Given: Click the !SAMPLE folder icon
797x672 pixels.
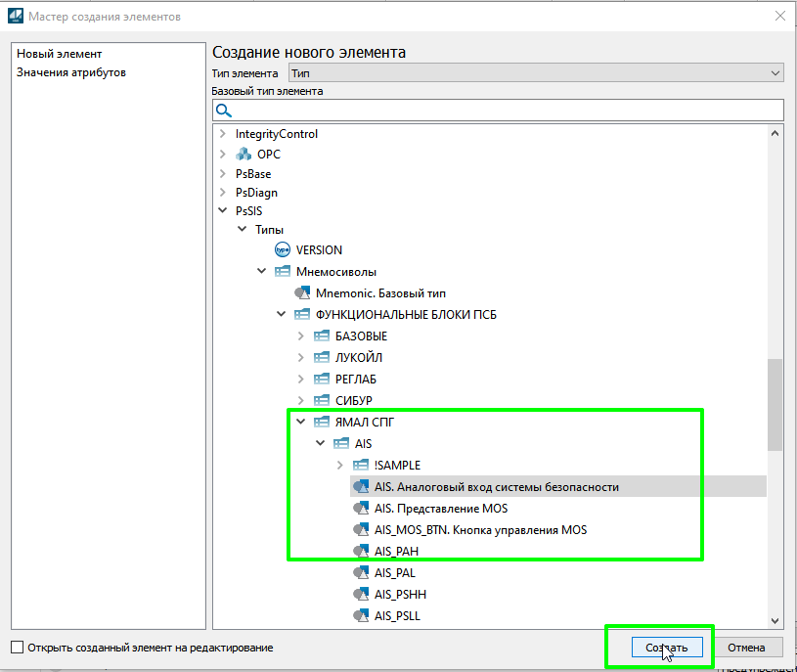Looking at the screenshot, I should [x=360, y=466].
